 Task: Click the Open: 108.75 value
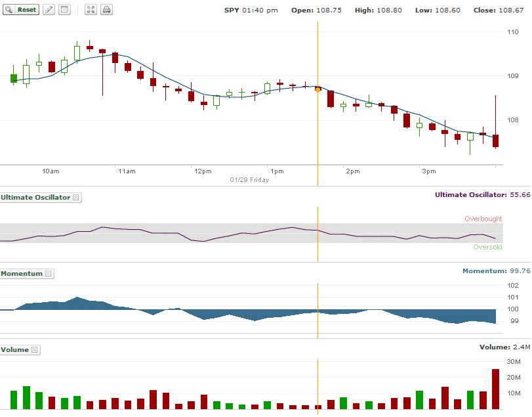[x=316, y=11]
